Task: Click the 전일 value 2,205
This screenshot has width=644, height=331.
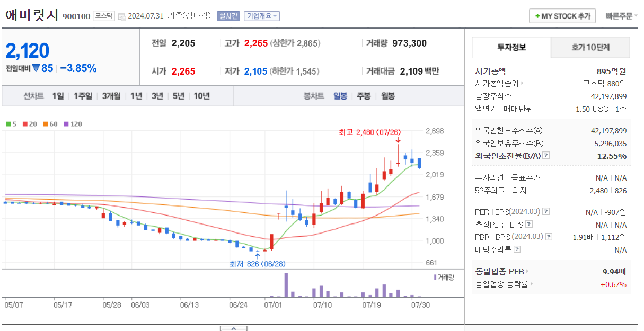Action: click(x=183, y=43)
